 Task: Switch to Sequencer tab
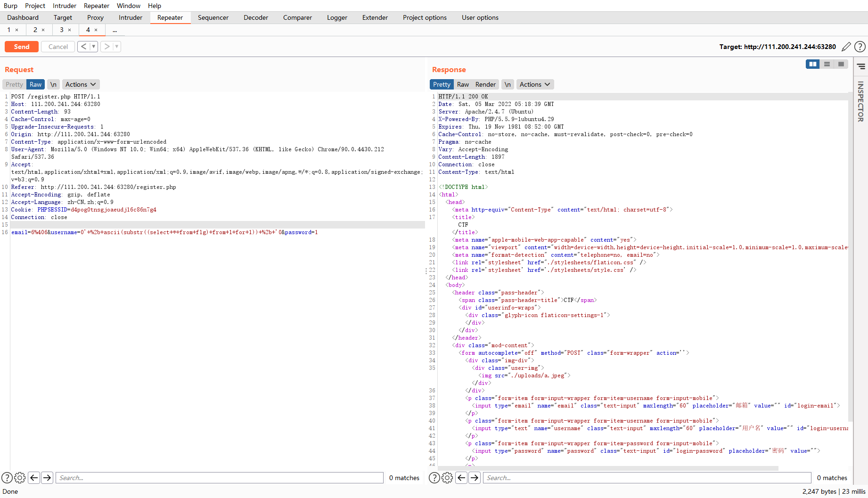tap(213, 17)
